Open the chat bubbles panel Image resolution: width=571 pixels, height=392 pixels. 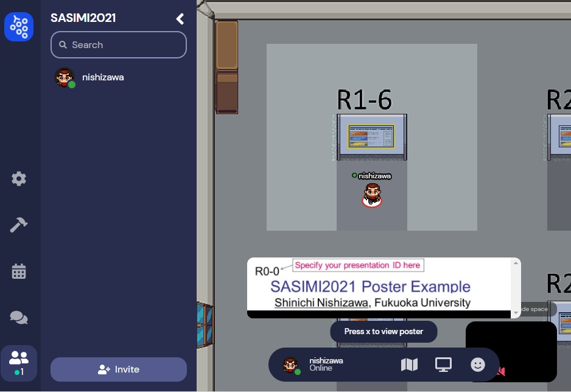pos(19,317)
